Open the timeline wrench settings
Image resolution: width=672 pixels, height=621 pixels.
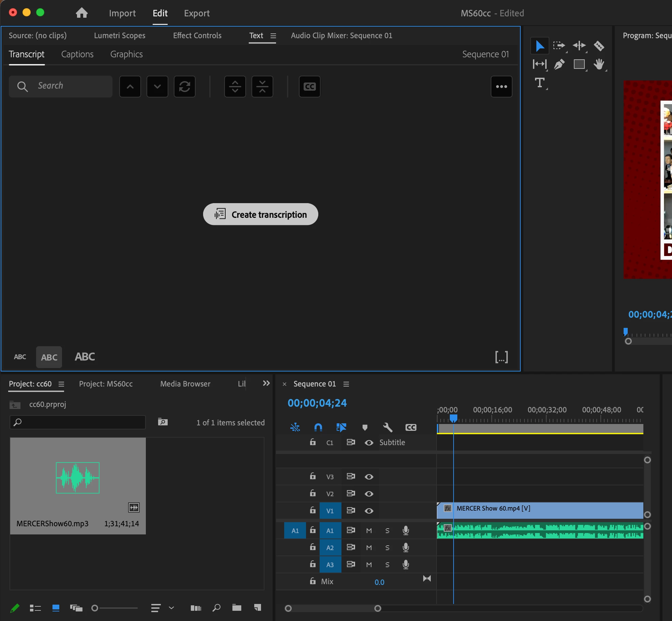(x=387, y=427)
